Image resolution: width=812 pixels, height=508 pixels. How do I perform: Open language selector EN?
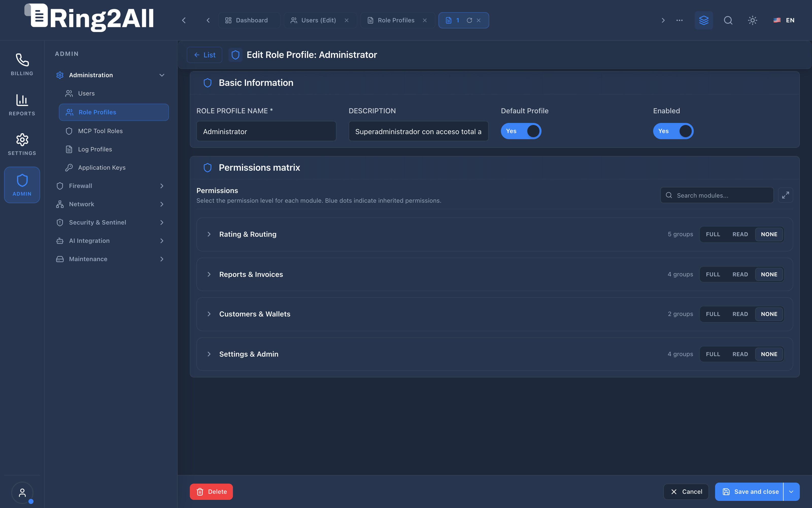click(x=784, y=20)
